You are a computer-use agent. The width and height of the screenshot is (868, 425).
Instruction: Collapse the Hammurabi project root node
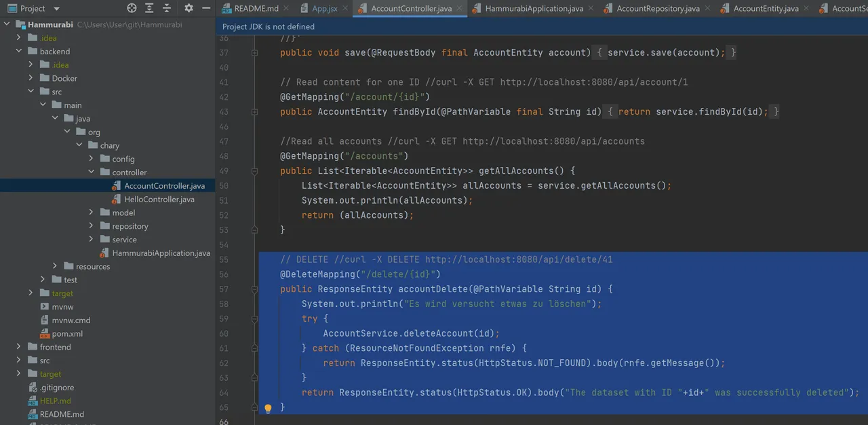pos(7,24)
